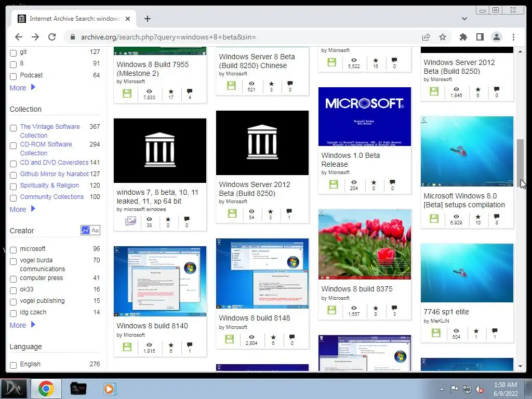Switch Creator list to chart ranking view
Screen dimensions: 532x399
(x=86, y=230)
